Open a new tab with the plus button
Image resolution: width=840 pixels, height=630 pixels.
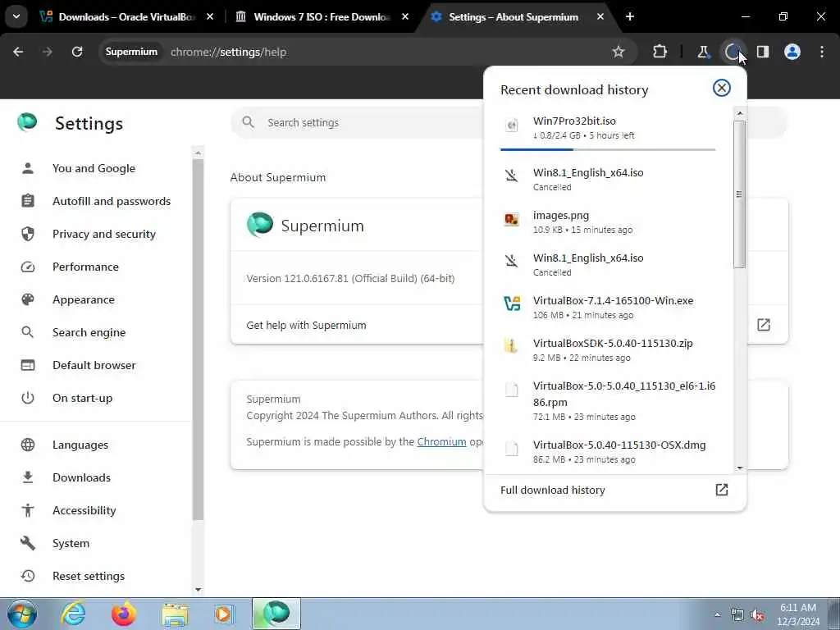[x=630, y=16]
